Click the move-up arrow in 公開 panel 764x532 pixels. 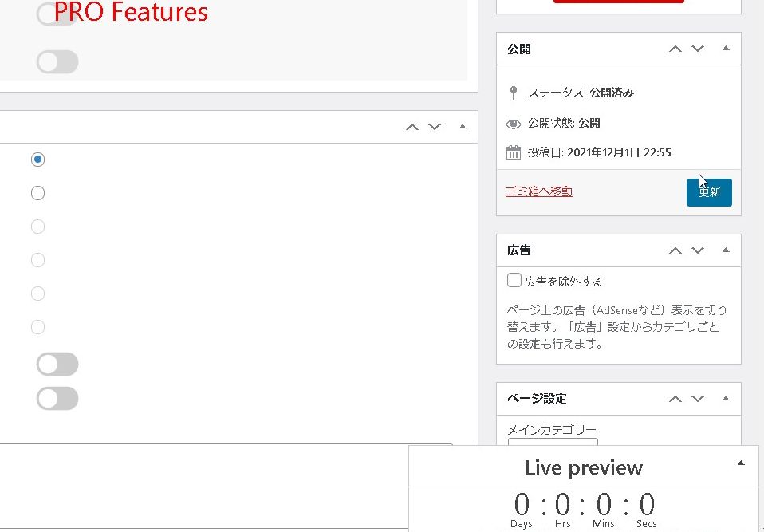(675, 49)
